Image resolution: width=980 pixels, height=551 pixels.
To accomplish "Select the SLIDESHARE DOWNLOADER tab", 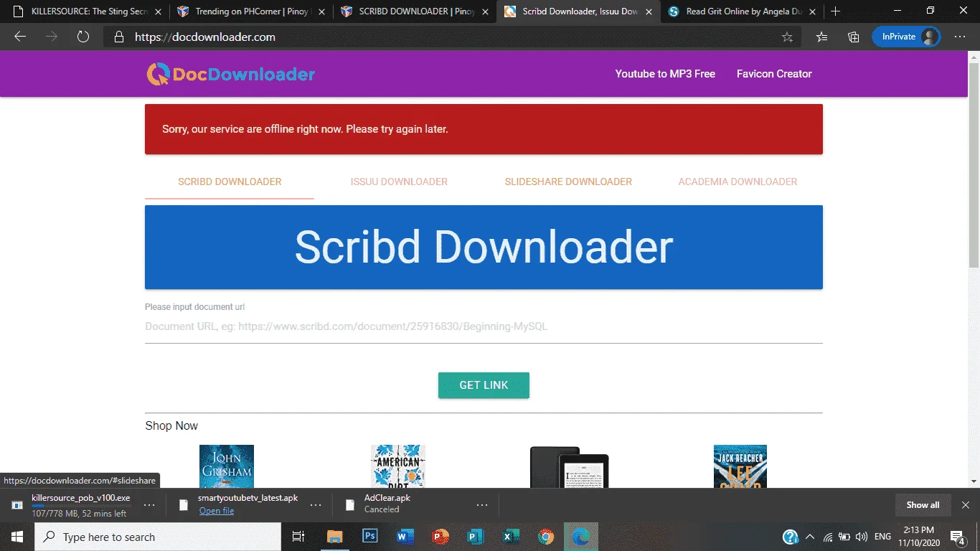I will coord(568,182).
